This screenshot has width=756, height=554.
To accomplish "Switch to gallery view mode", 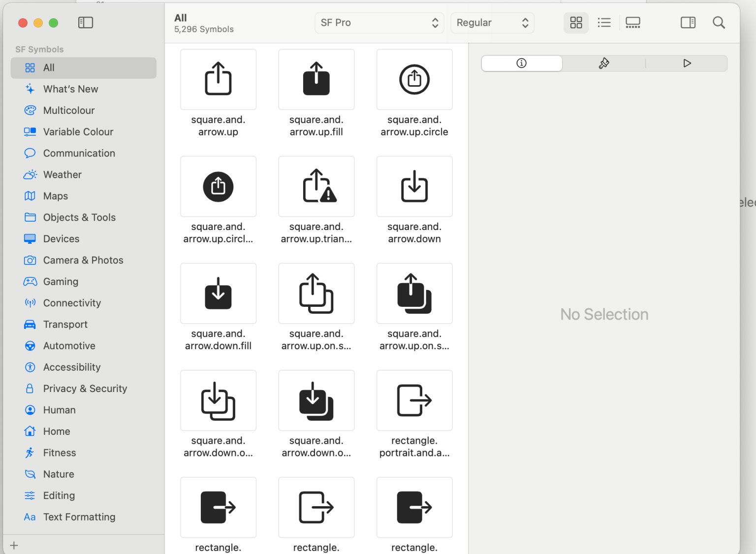I will [632, 23].
